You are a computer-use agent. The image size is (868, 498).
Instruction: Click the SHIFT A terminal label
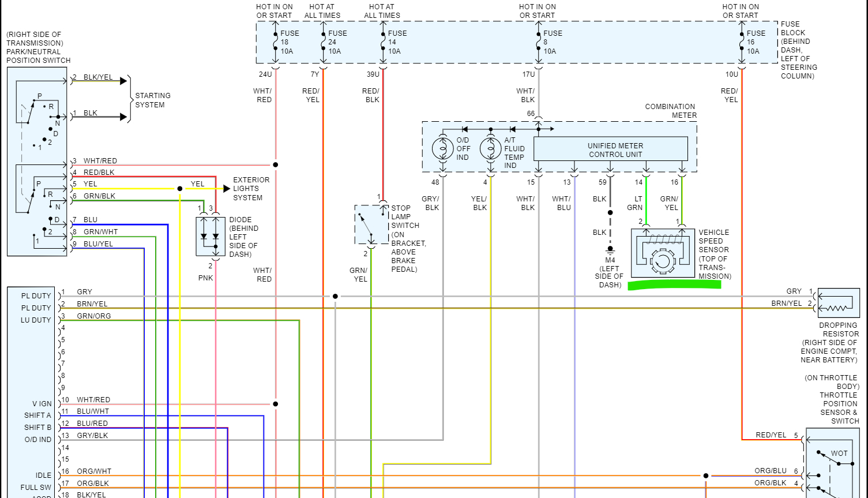pyautogui.click(x=37, y=415)
